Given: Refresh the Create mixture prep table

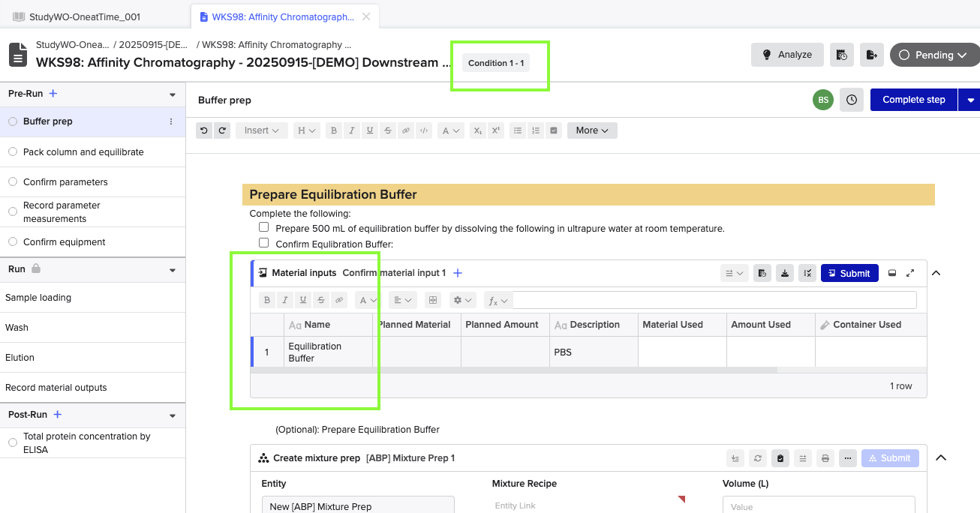Looking at the screenshot, I should (x=758, y=458).
